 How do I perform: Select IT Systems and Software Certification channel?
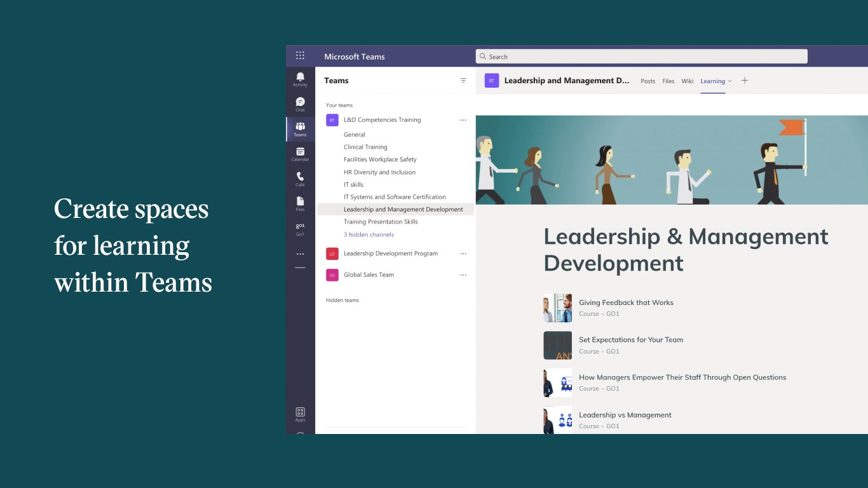tap(395, 197)
